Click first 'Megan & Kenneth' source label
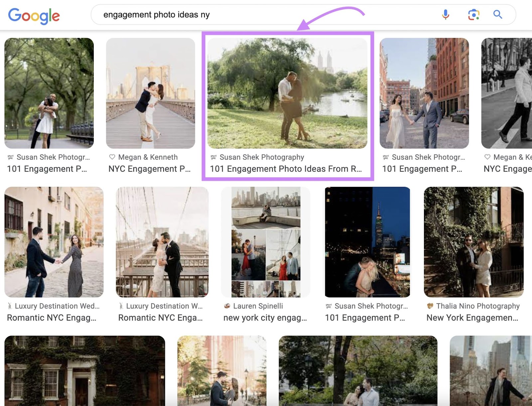This screenshot has width=532, height=406. tap(148, 157)
